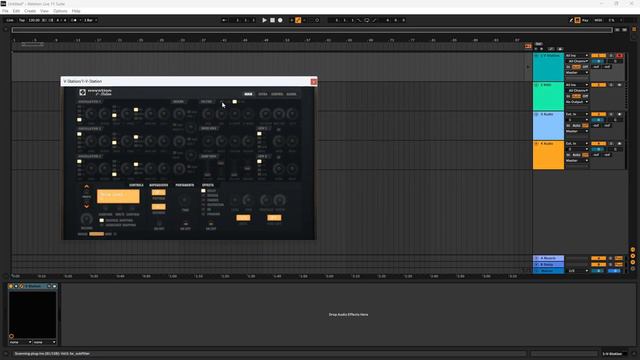Toggle the 3 Audio track activator
The height and width of the screenshot is (360, 640).
click(598, 114)
